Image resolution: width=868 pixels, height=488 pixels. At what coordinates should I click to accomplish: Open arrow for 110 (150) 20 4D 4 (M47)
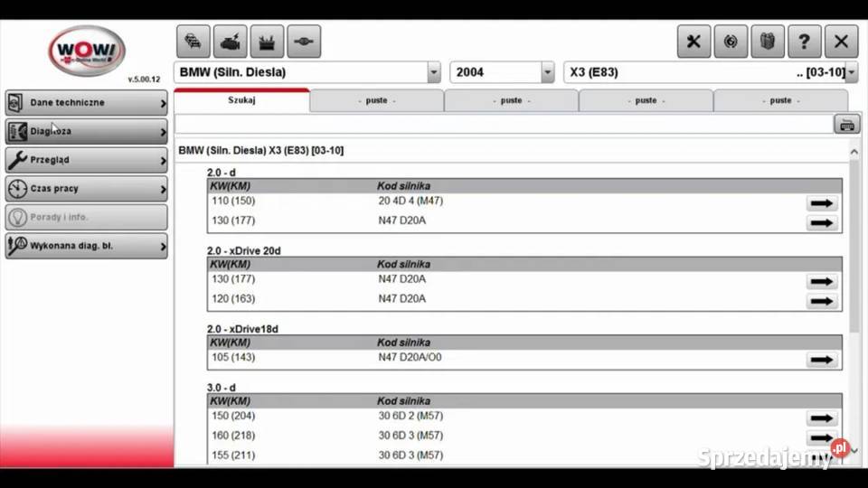822,203
